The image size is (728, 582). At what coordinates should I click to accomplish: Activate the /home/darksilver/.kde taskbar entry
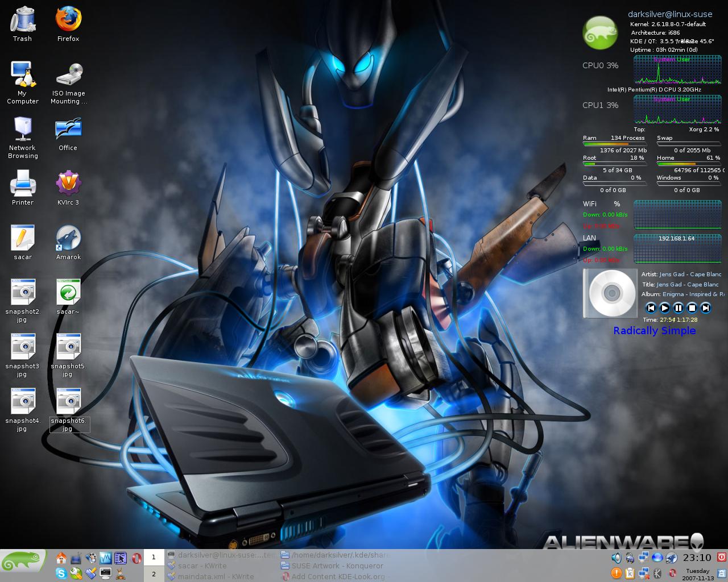click(336, 555)
